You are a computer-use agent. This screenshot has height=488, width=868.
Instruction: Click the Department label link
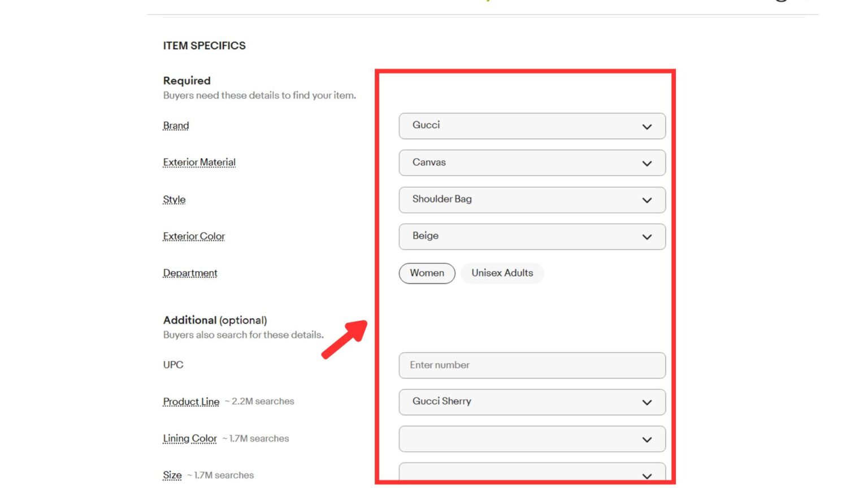point(190,273)
